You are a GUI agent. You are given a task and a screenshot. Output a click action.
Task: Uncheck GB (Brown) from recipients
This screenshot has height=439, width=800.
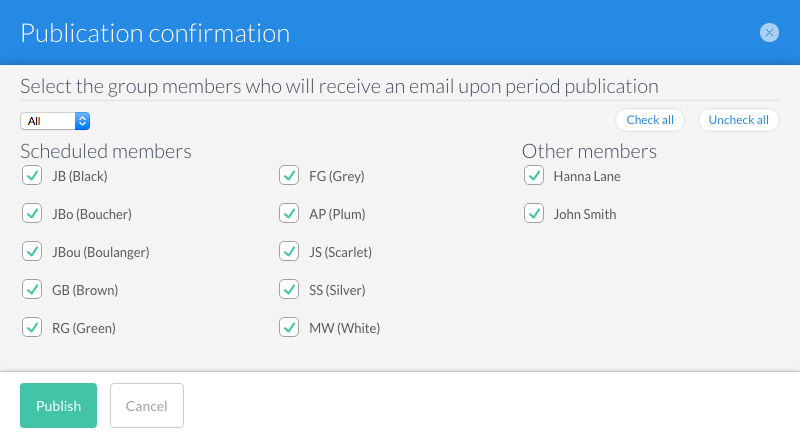pos(32,289)
